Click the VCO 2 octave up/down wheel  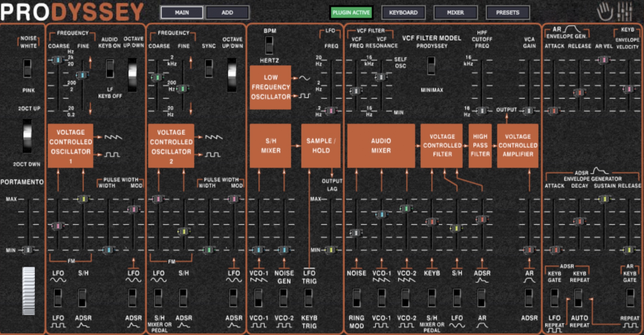(x=232, y=75)
